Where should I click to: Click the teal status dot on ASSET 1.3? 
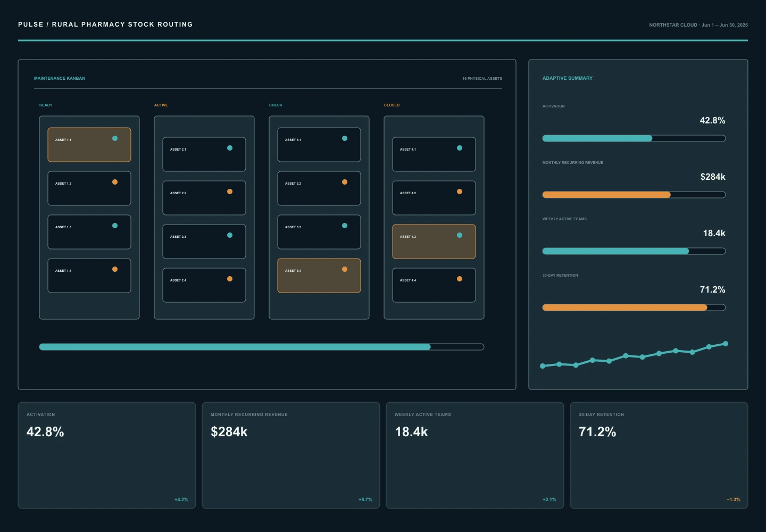coord(115,226)
